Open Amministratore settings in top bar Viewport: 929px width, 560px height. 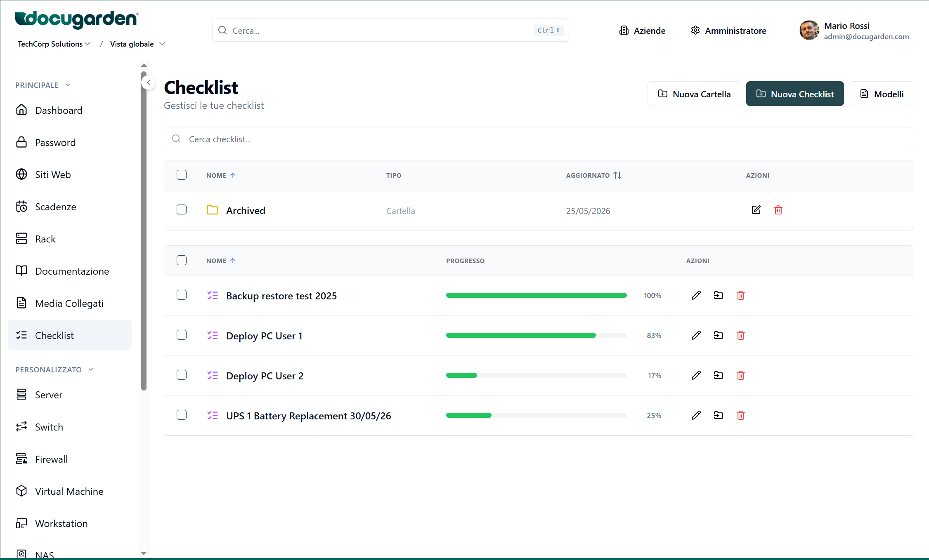pos(728,31)
